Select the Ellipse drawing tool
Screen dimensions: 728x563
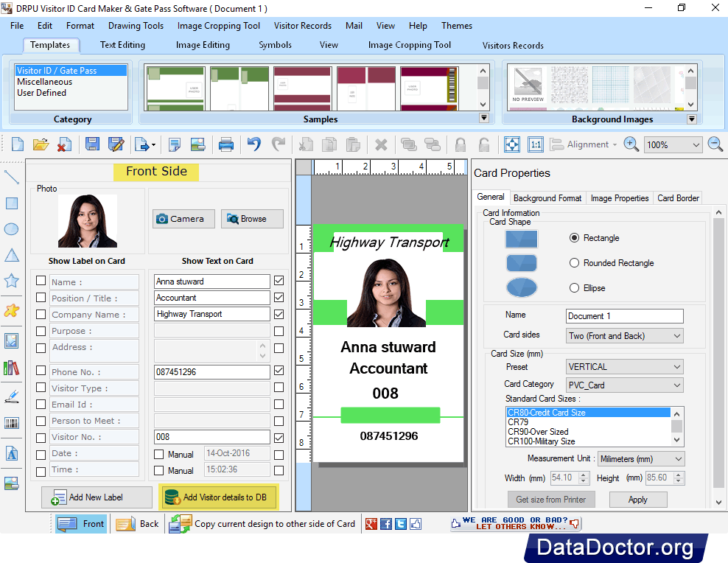coord(11,229)
